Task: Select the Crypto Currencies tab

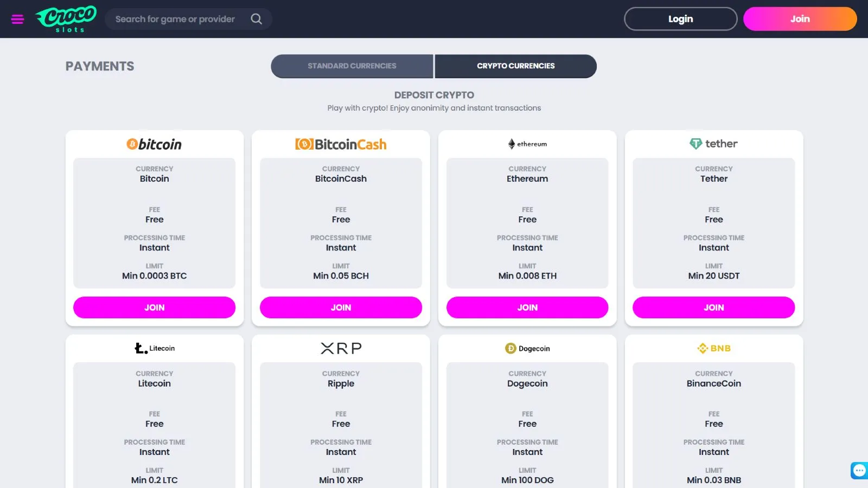Action: coord(515,66)
